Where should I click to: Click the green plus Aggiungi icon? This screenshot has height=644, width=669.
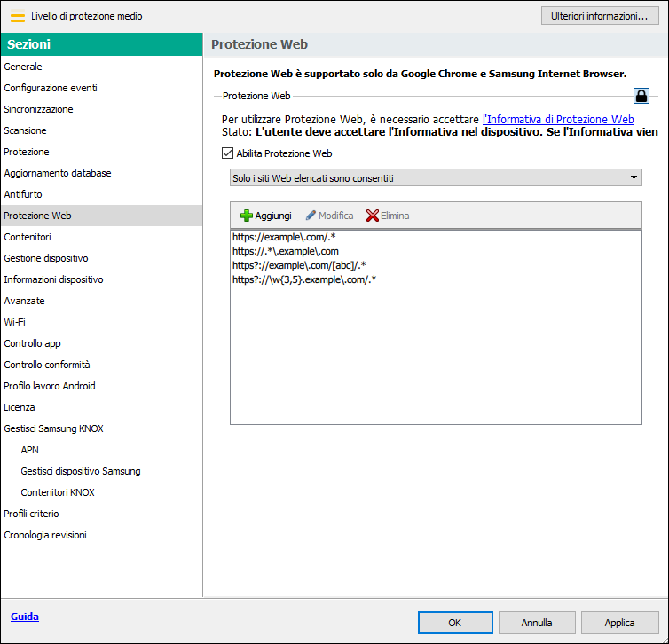tap(247, 216)
